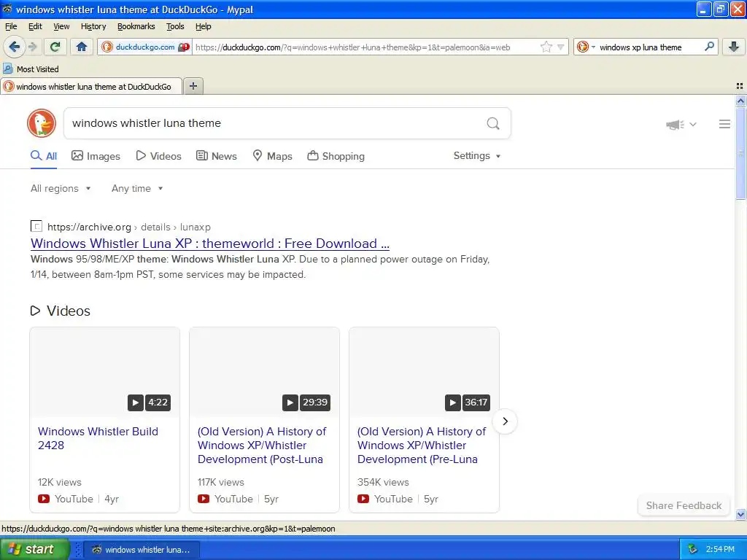Switch to Images results tab

[96, 156]
